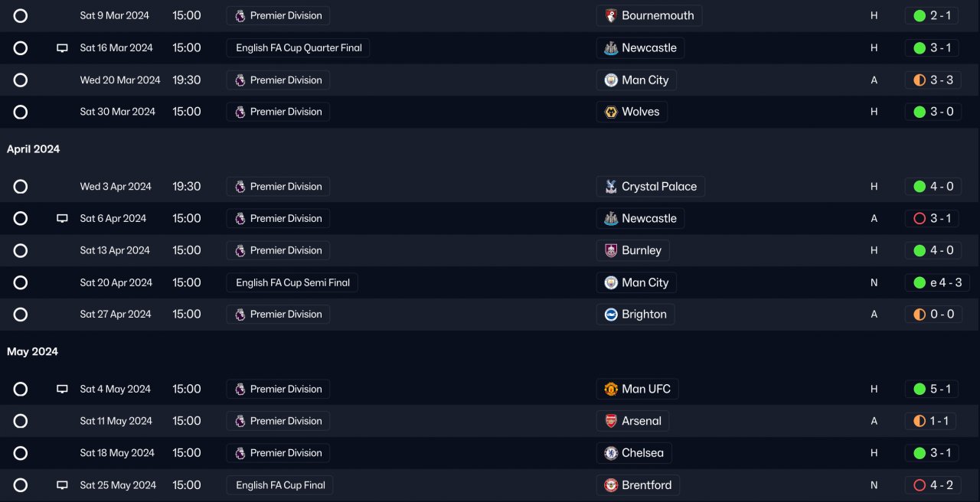Click the Bournemouth club crest icon
Viewport: 980px width, 502px height.
pyautogui.click(x=611, y=15)
